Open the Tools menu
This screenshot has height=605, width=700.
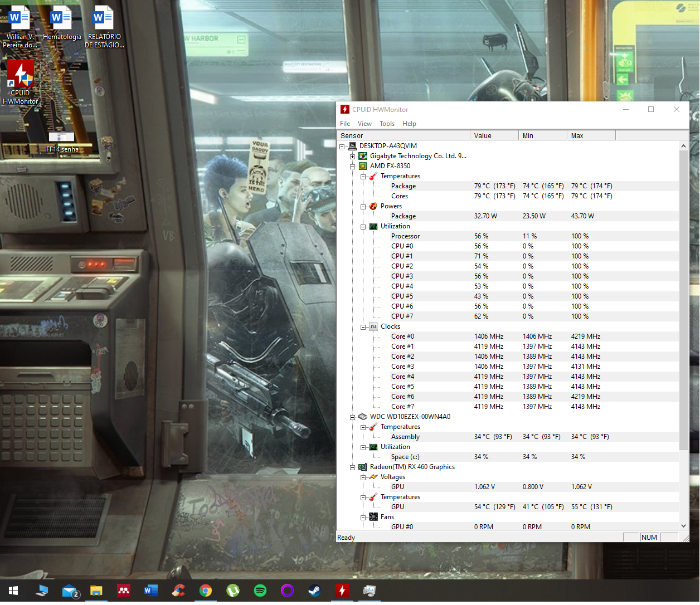point(387,124)
